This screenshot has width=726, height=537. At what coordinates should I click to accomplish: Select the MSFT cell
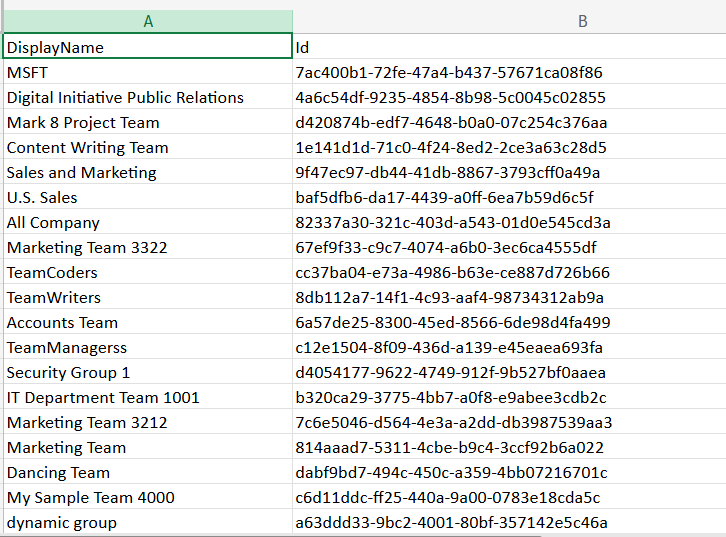[148, 72]
